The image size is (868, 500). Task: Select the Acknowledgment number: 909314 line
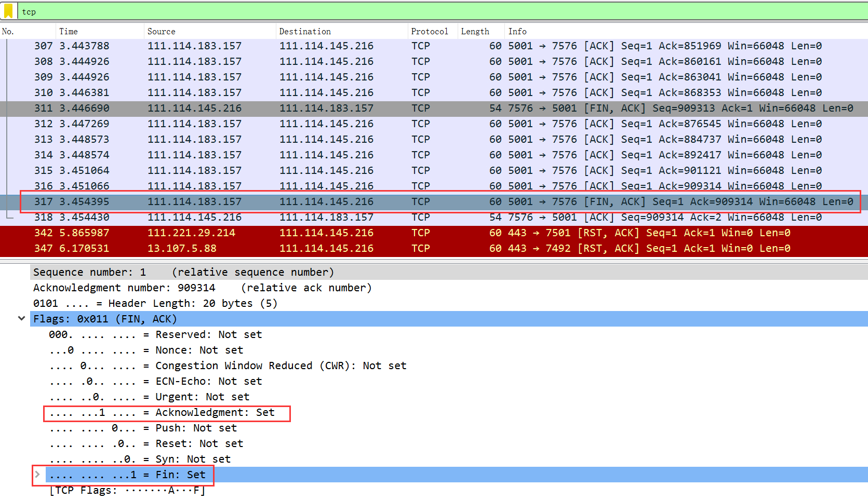tap(202, 288)
